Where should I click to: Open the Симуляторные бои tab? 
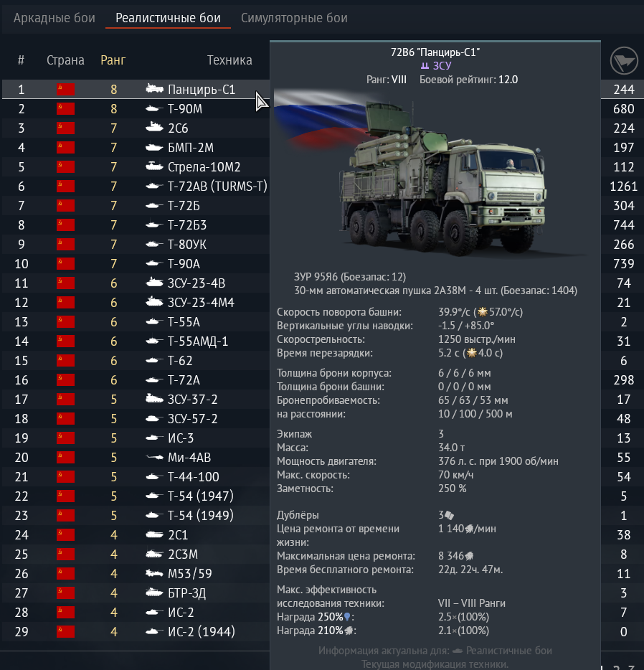coord(294,18)
